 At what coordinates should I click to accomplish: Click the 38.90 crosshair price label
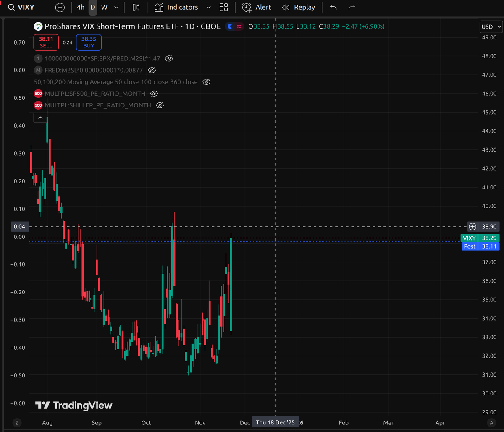tap(489, 227)
